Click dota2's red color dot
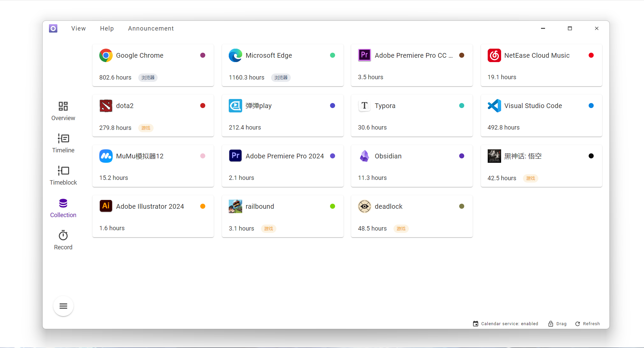The height and width of the screenshot is (348, 644). click(x=203, y=106)
